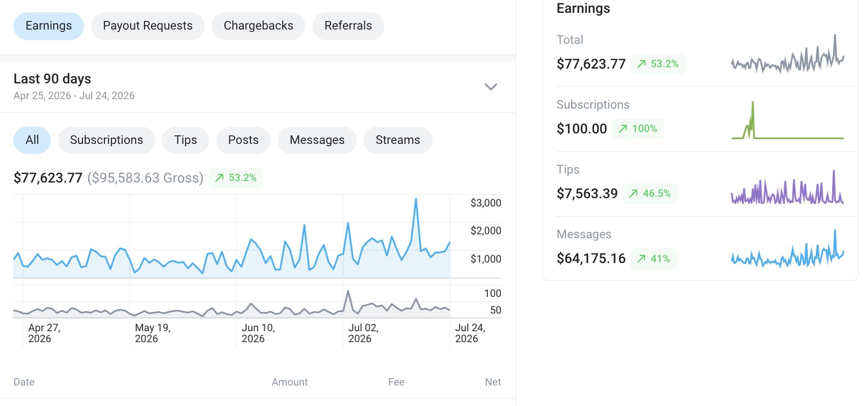Screen dimensions: 868x406
Task: Expand the Last 90 days date range chevron
Action: click(491, 87)
